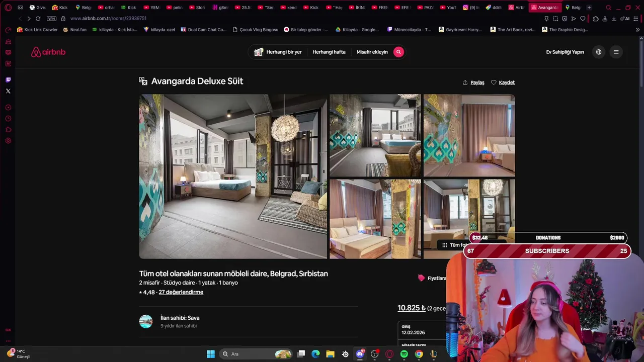Screen dimensions: 644x362
Task: Open the weather widget showing 14°C
Action: click(x=19, y=354)
